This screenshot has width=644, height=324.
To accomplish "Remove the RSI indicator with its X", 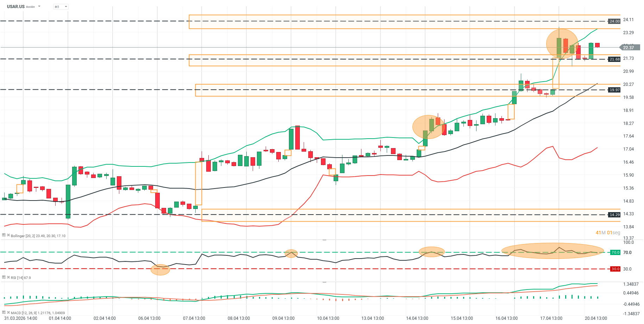I will pos(8,277).
